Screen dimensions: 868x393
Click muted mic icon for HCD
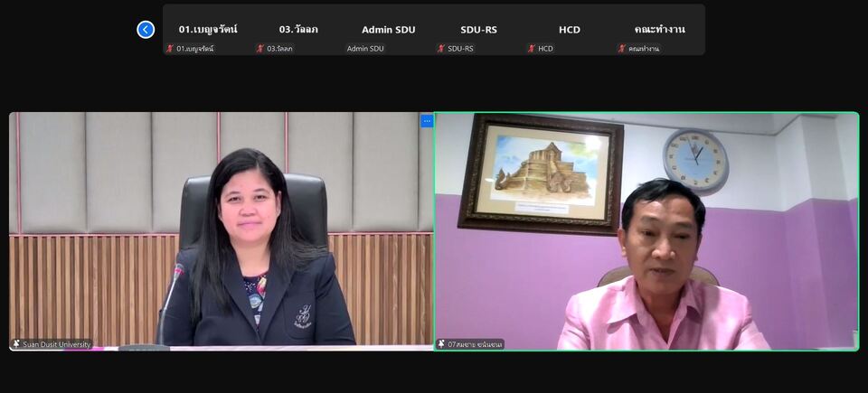pyautogui.click(x=532, y=49)
